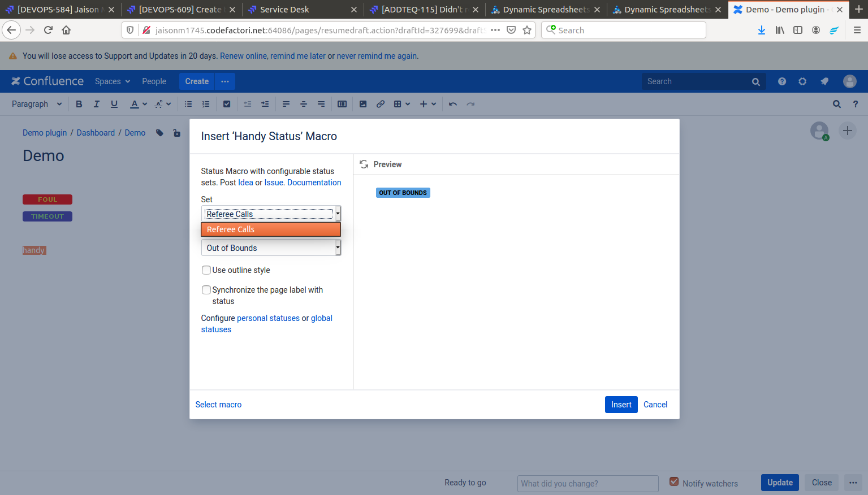This screenshot has height=495, width=868.
Task: Open Confluence settings gear icon
Action: 802,81
